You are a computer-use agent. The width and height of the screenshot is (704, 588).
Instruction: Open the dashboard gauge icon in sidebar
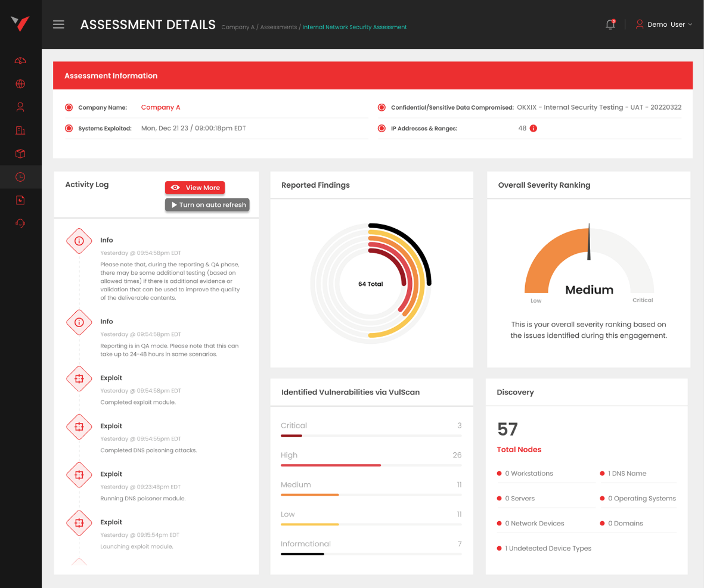[x=20, y=61]
